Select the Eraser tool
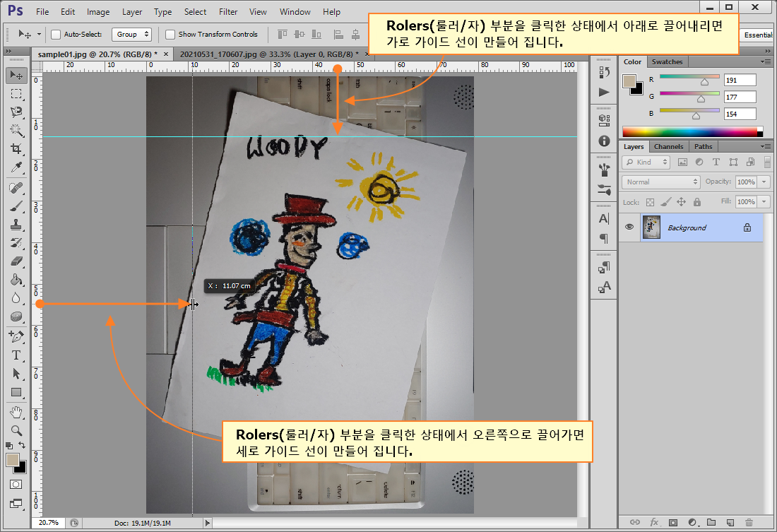Image resolution: width=777 pixels, height=532 pixels. (16, 261)
